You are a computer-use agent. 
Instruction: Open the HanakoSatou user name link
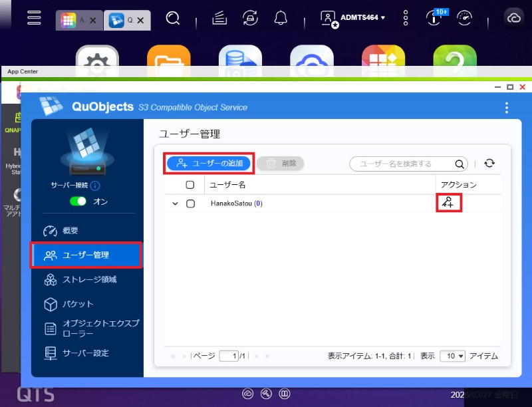click(231, 203)
